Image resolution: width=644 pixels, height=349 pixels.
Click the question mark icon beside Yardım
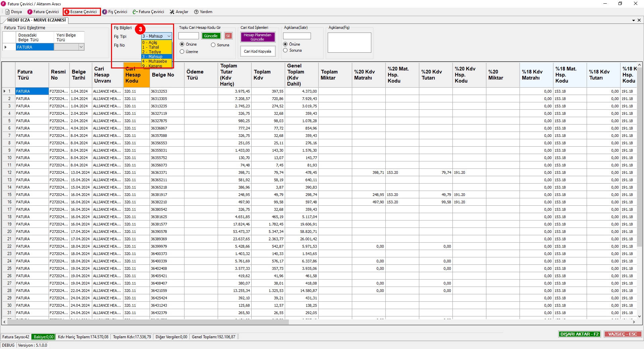pos(196,12)
